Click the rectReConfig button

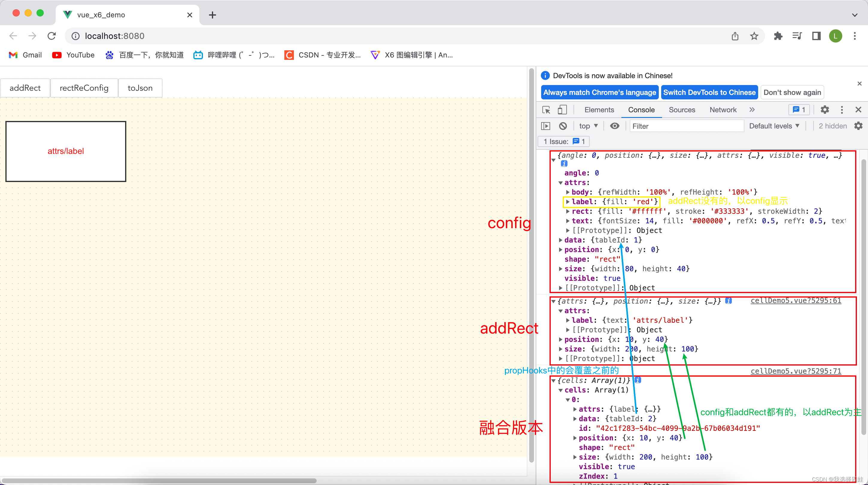pyautogui.click(x=84, y=88)
